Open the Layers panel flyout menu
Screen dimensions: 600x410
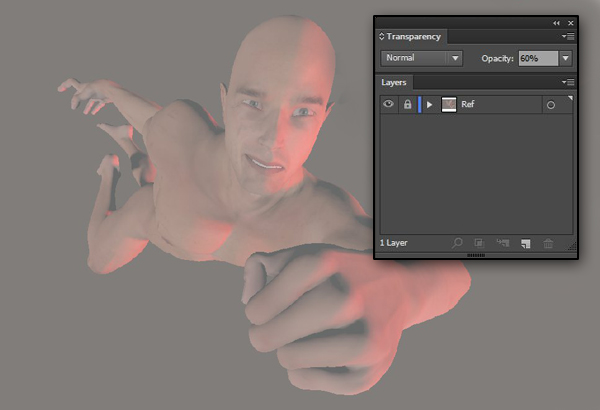pyautogui.click(x=568, y=82)
